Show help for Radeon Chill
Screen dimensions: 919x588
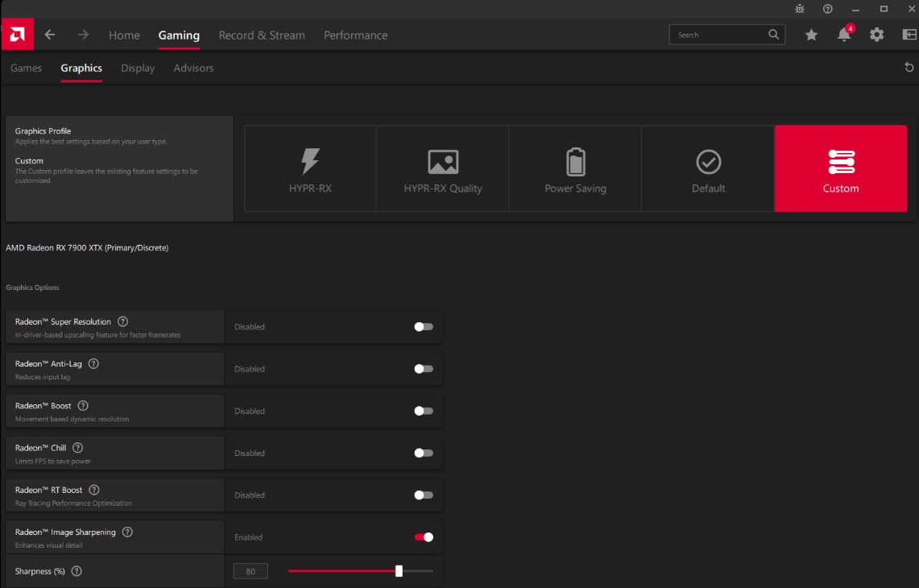pyautogui.click(x=78, y=448)
